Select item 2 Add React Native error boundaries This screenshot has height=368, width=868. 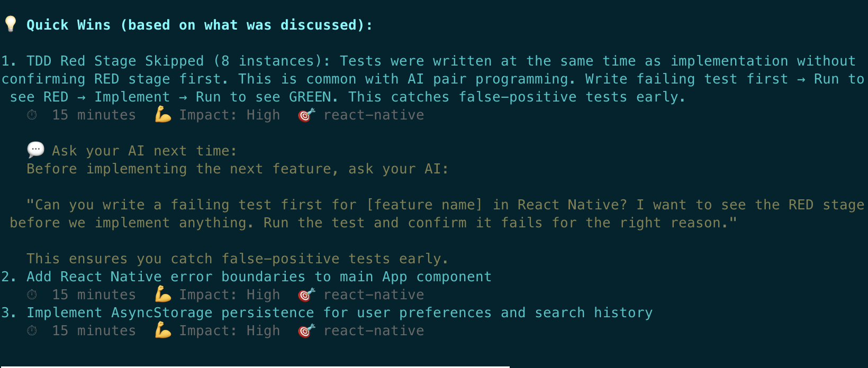click(259, 277)
